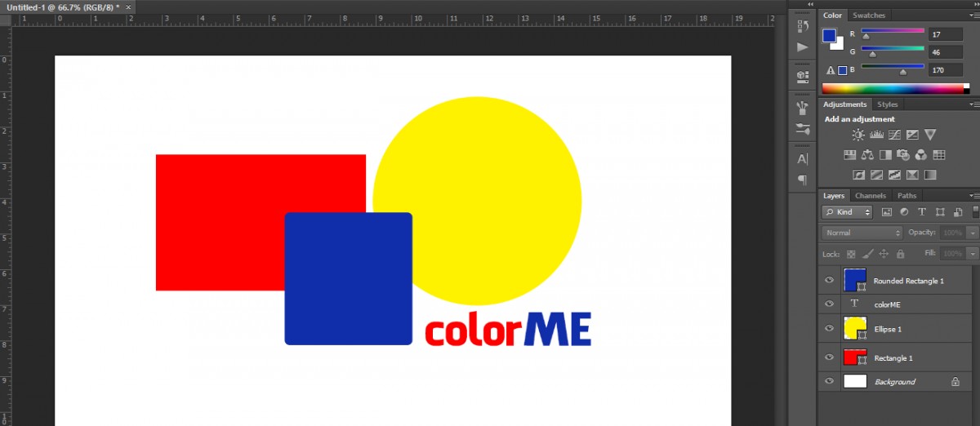The width and height of the screenshot is (980, 426).
Task: Expand the layer Opacity dropdown arrow
Action: [x=972, y=233]
